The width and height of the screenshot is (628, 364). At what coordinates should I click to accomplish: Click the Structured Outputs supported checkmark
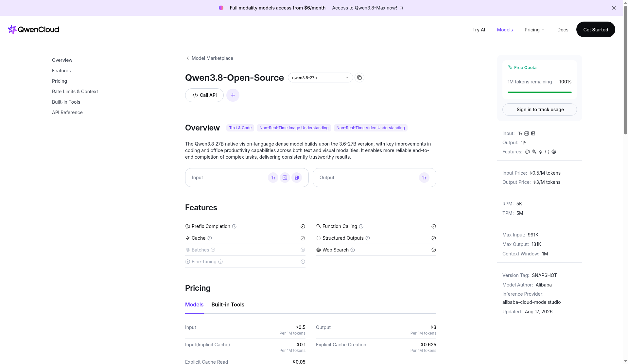434,238
